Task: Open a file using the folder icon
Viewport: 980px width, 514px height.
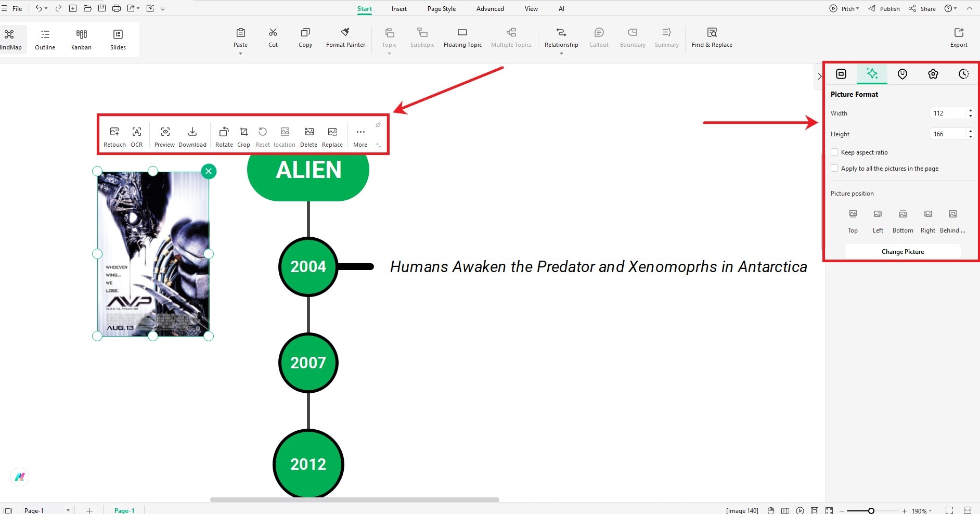Action: coord(87,8)
